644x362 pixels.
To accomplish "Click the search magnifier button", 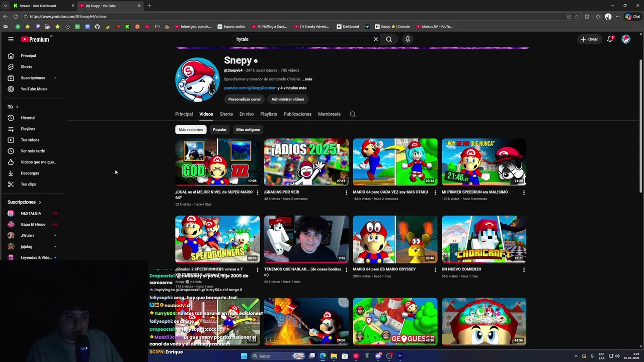I will (x=389, y=39).
